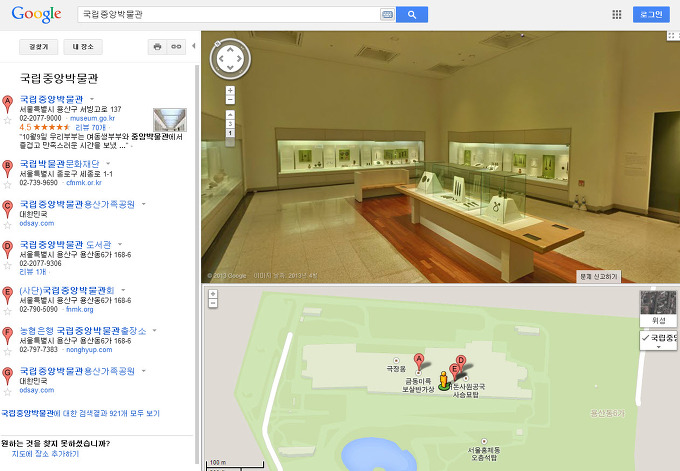Star result B 국립박물관문화재단
Viewport: 680px width, 471px height.
click(8, 184)
